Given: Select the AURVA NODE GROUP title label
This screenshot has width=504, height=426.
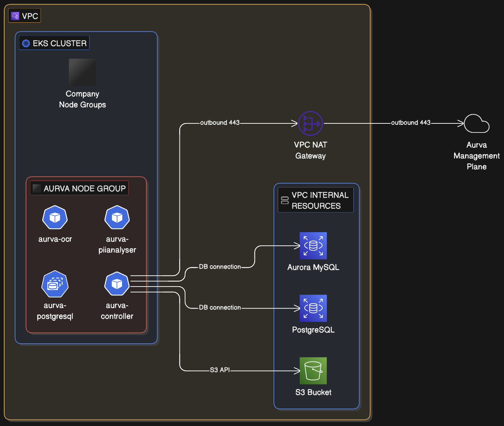Looking at the screenshot, I should [84, 189].
